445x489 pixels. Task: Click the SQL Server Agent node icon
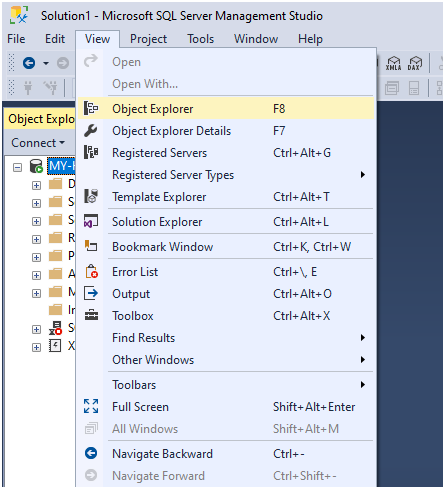pyautogui.click(x=55, y=328)
